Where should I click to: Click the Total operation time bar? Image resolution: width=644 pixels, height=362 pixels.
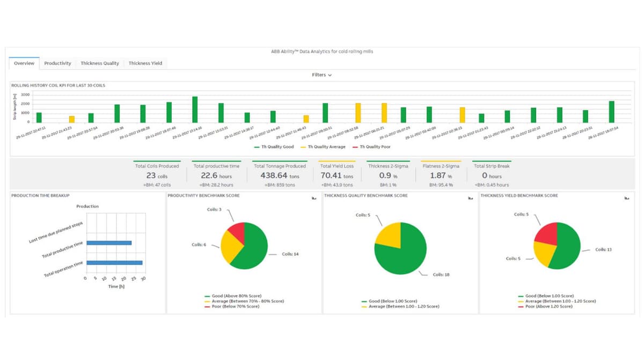(114, 263)
